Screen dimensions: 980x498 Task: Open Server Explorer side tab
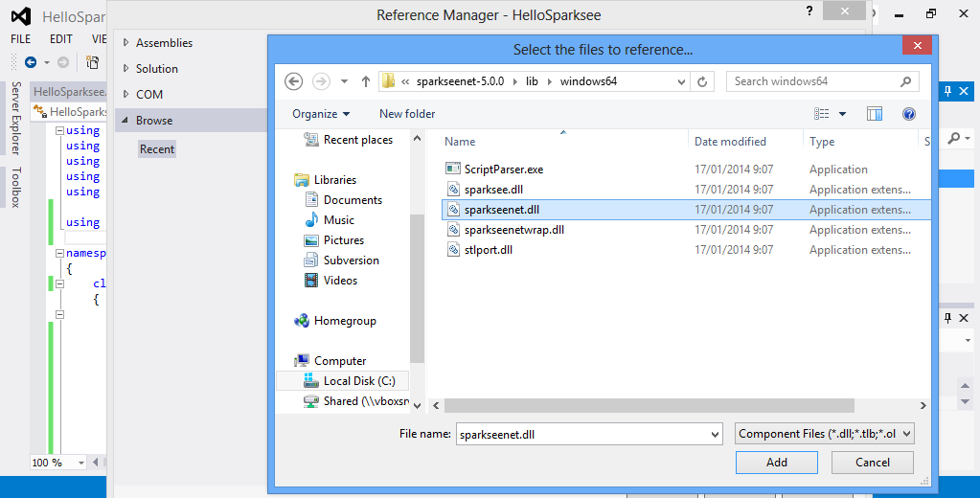pyautogui.click(x=15, y=118)
